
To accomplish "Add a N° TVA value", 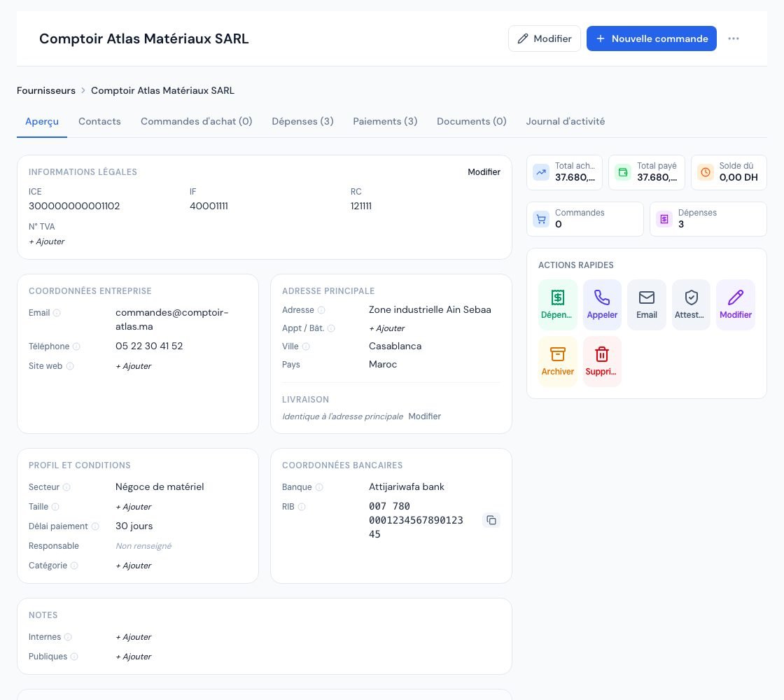I will coord(46,241).
